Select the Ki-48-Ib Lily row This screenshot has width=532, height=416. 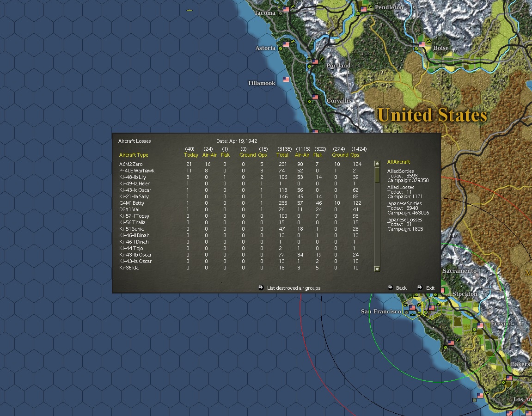[241, 177]
